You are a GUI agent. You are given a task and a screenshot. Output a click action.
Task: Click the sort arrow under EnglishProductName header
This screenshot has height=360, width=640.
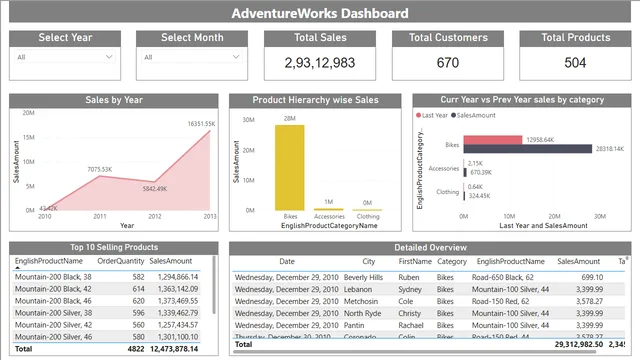(17, 268)
